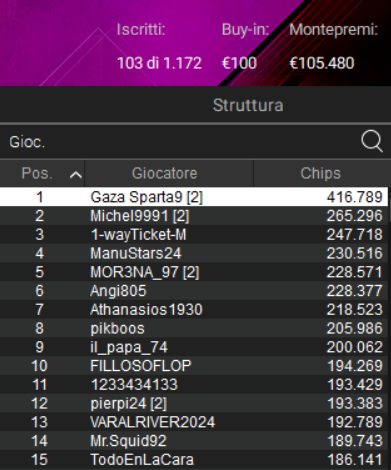
Task: Select player Michel9991 row
Action: (x=194, y=216)
